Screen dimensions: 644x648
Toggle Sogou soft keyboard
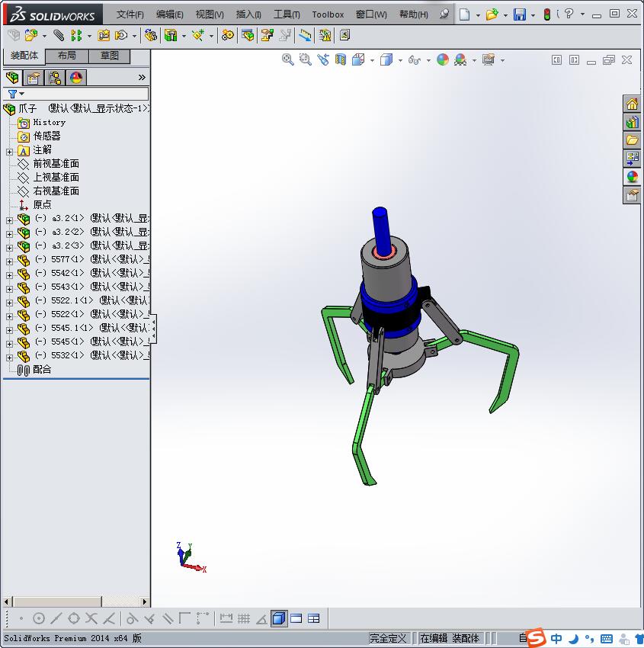[607, 639]
